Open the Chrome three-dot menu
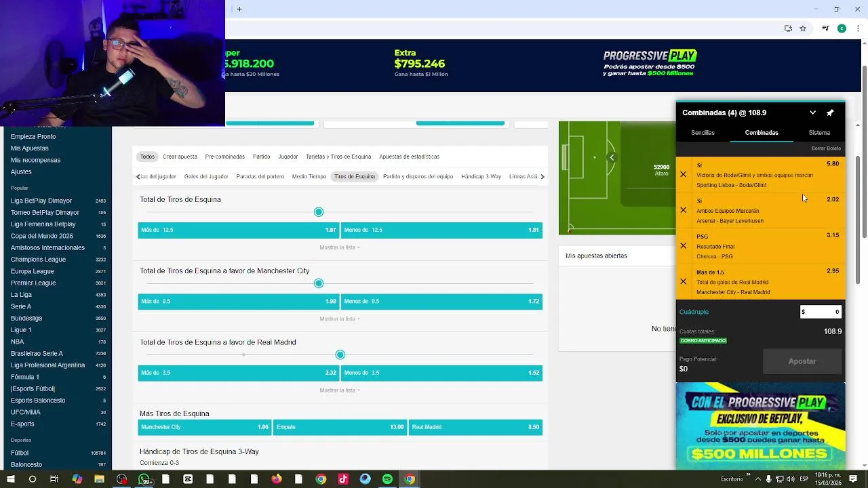This screenshot has width=868, height=488. (x=858, y=28)
